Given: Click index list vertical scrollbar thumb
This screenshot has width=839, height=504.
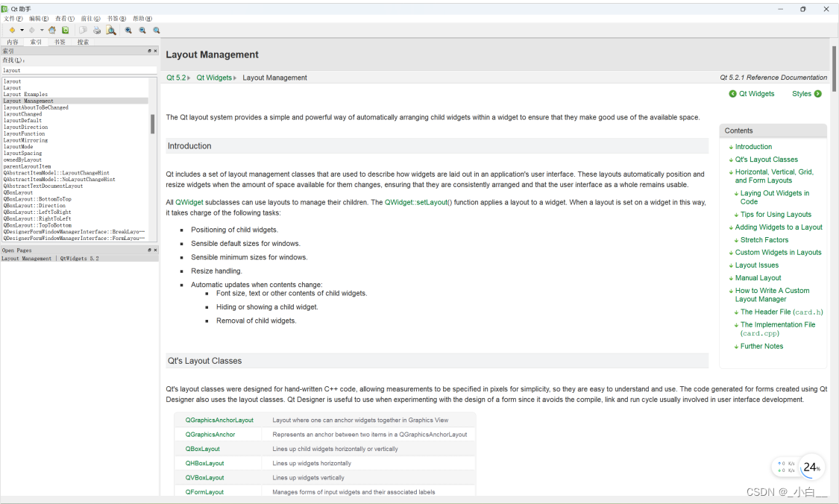Looking at the screenshot, I should [x=152, y=124].
